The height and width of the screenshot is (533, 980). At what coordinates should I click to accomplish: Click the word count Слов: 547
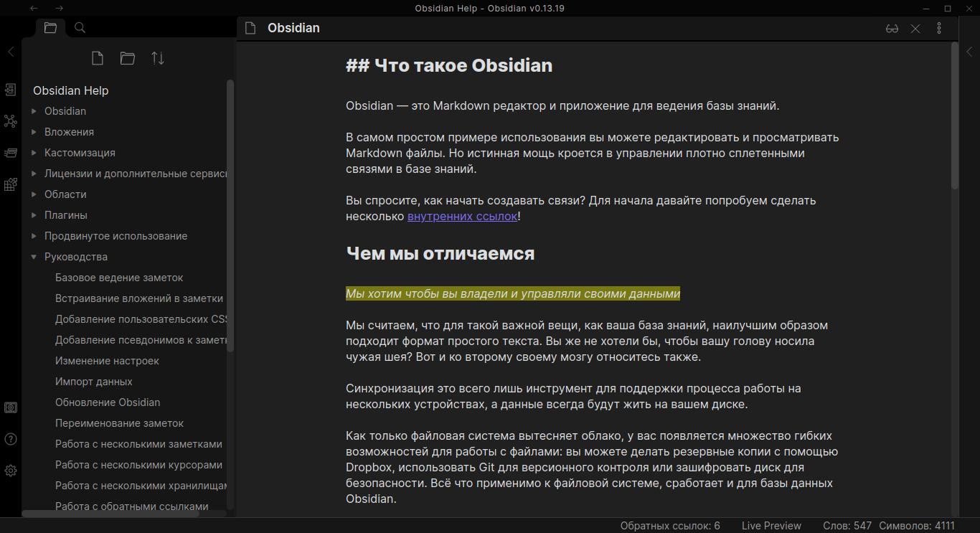[x=847, y=526]
